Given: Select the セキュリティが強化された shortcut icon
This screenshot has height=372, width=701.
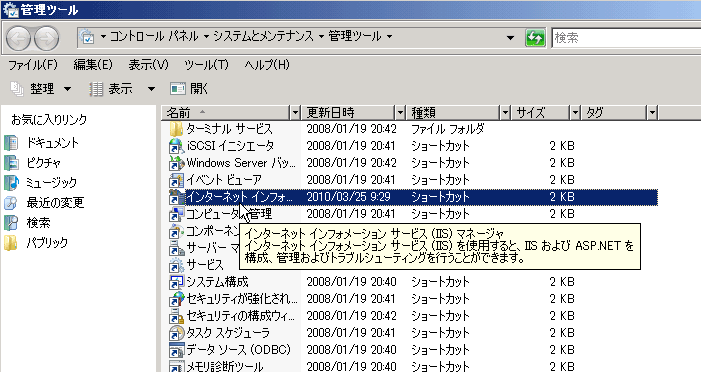Looking at the screenshot, I should click(176, 299).
